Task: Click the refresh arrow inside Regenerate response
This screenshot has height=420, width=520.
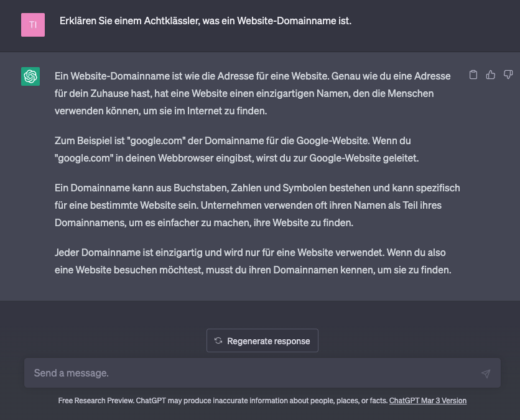Action: 218,340
